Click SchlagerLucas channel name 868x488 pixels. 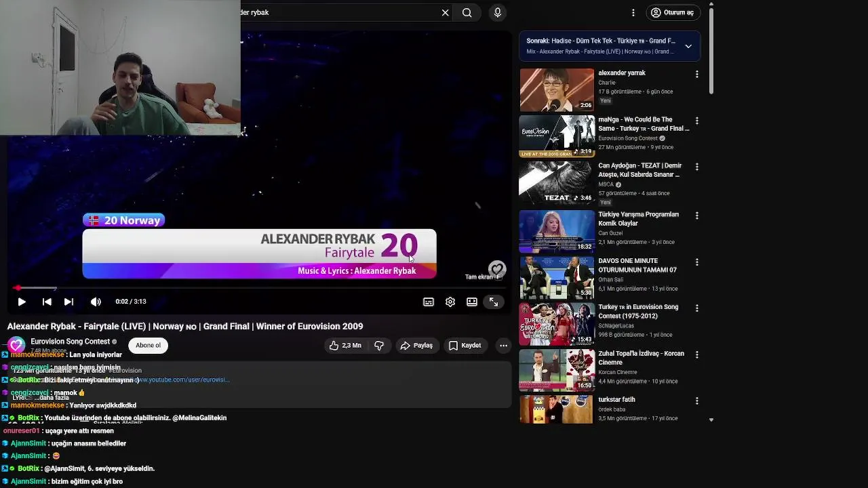(617, 326)
